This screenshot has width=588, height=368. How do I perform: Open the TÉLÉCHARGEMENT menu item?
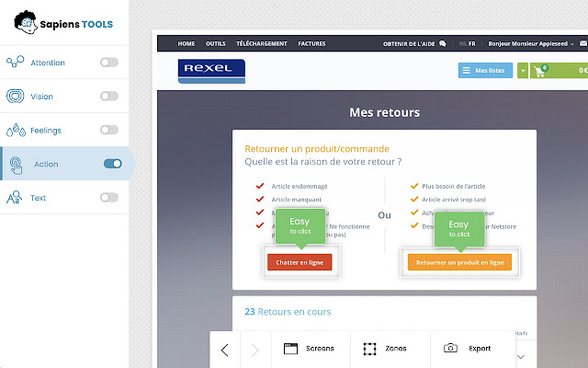[x=262, y=43]
